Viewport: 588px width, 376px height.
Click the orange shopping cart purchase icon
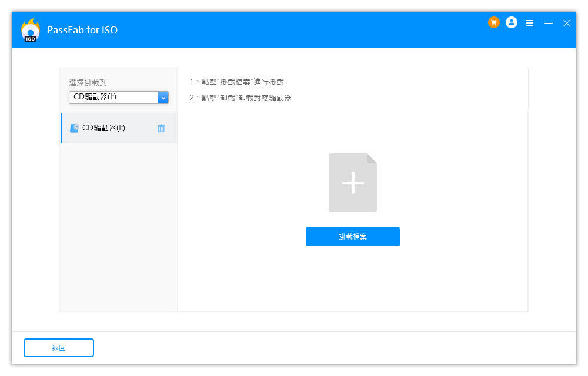[493, 23]
